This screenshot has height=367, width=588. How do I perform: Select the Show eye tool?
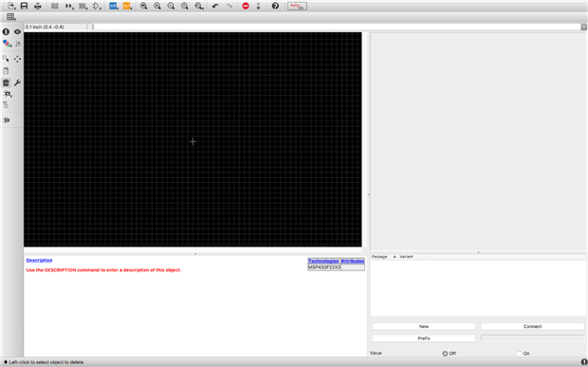[x=18, y=32]
